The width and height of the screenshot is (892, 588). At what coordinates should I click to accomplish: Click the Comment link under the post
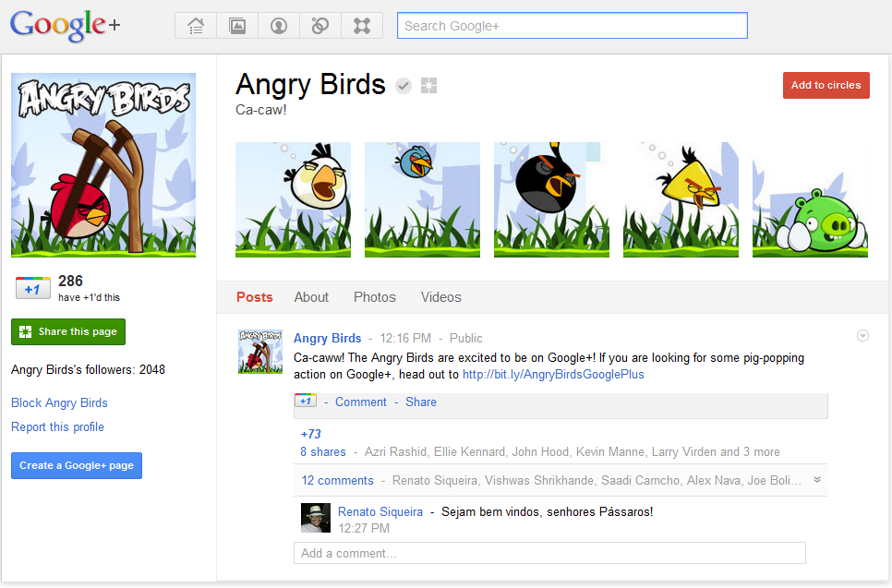click(361, 402)
